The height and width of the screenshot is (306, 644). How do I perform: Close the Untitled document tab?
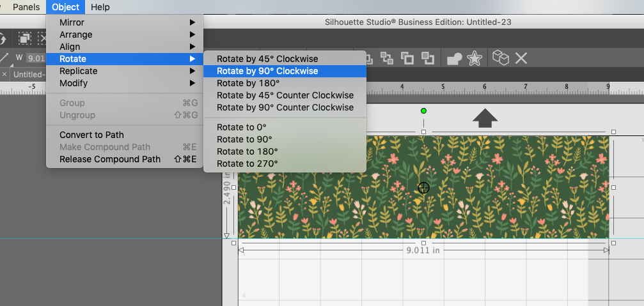[4, 74]
